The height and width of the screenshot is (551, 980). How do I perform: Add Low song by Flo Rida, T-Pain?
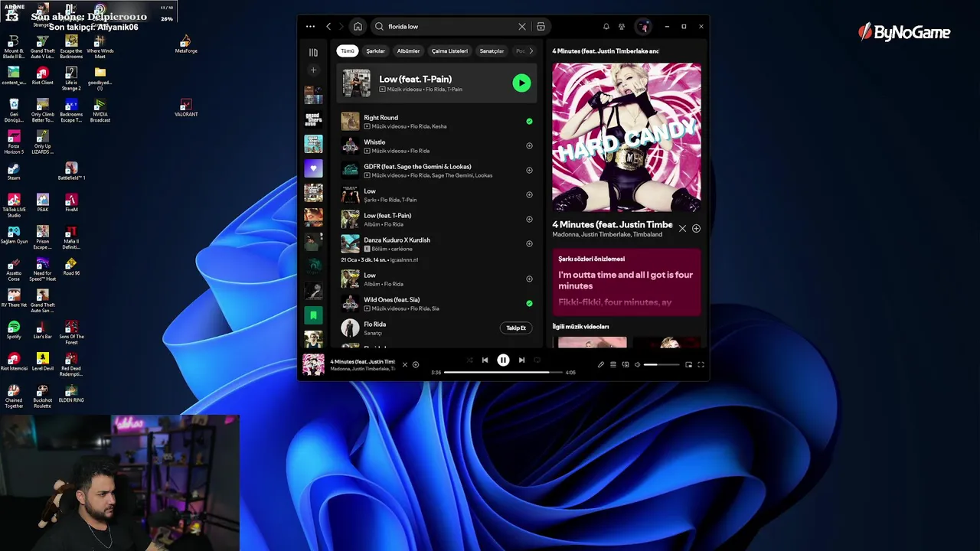pos(529,194)
